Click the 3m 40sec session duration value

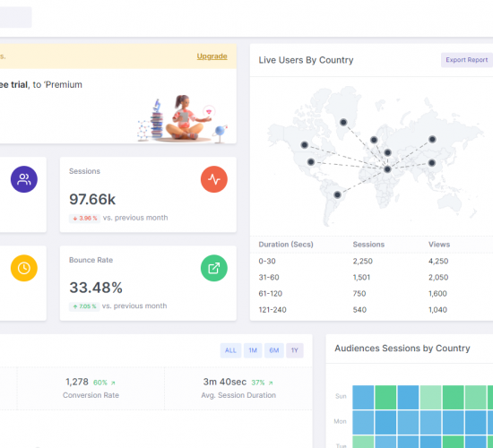point(224,382)
